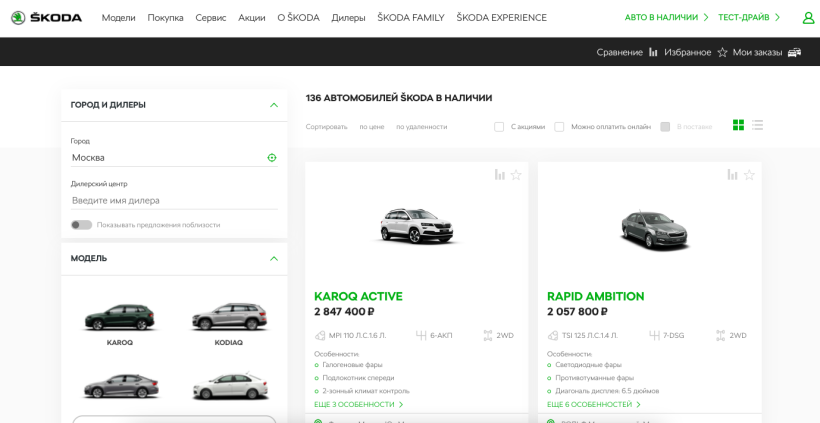The width and height of the screenshot is (820, 423).
Task: Add Rapid Ambition to comparison chart icon
Action: pos(732,175)
